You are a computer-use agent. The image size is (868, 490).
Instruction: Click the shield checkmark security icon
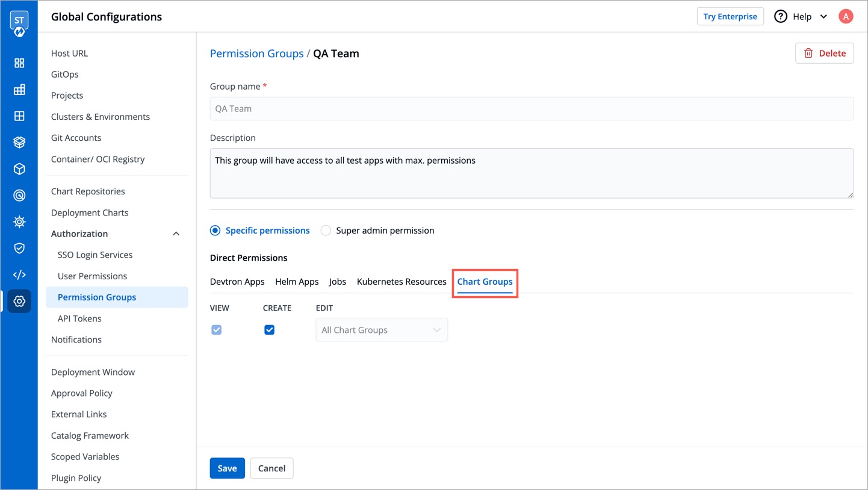19,248
